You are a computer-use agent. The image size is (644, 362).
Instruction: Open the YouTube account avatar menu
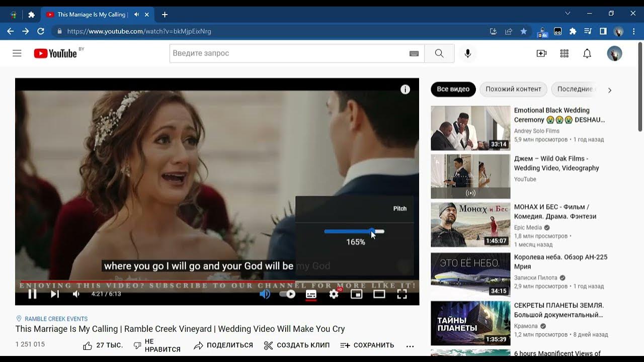coord(614,53)
